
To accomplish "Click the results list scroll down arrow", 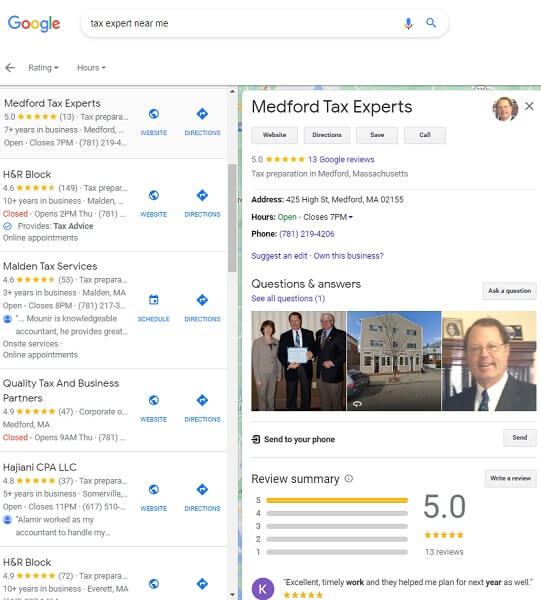I will (x=232, y=595).
